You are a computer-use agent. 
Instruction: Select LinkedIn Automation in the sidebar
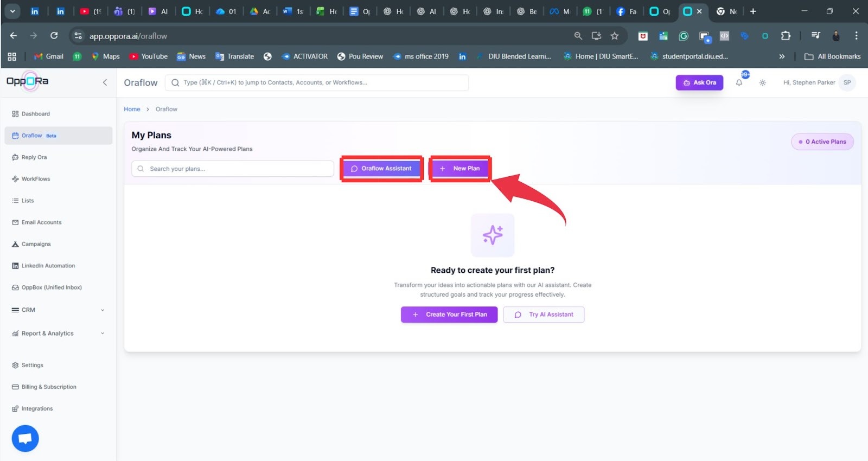(x=48, y=266)
